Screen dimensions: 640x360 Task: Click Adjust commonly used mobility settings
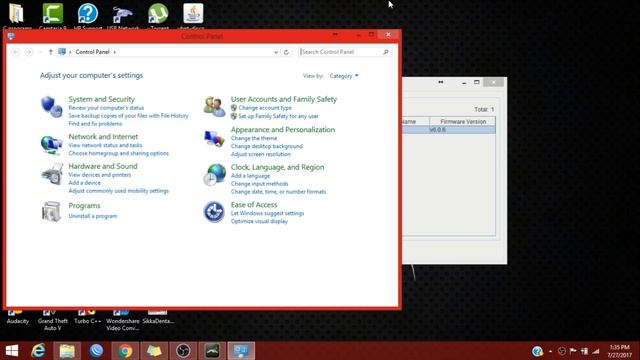(x=119, y=191)
